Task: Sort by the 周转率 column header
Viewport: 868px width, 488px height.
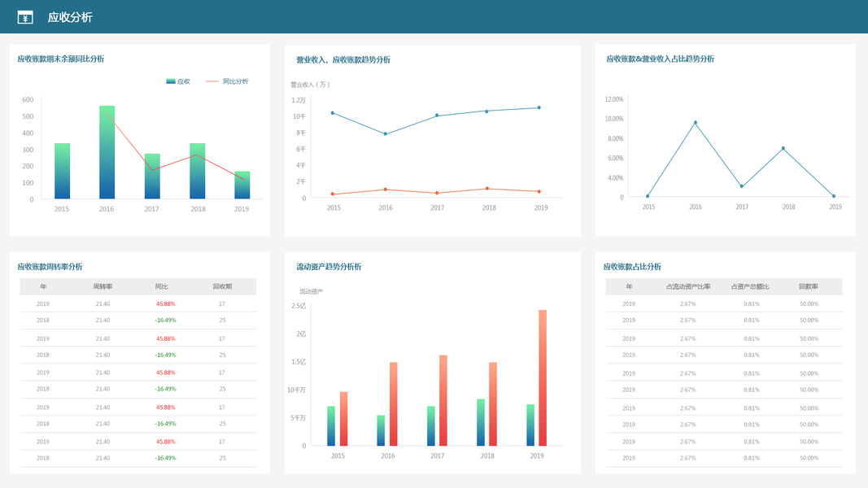Action: [x=103, y=286]
